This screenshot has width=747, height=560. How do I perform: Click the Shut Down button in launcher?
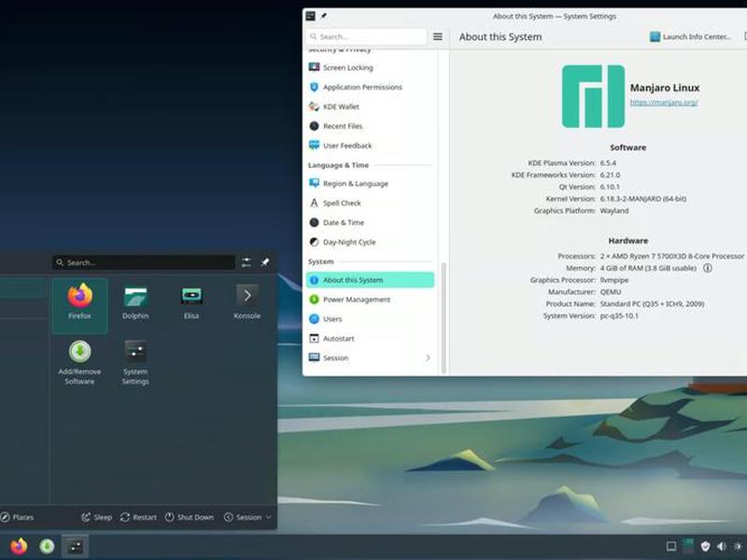coord(190,517)
